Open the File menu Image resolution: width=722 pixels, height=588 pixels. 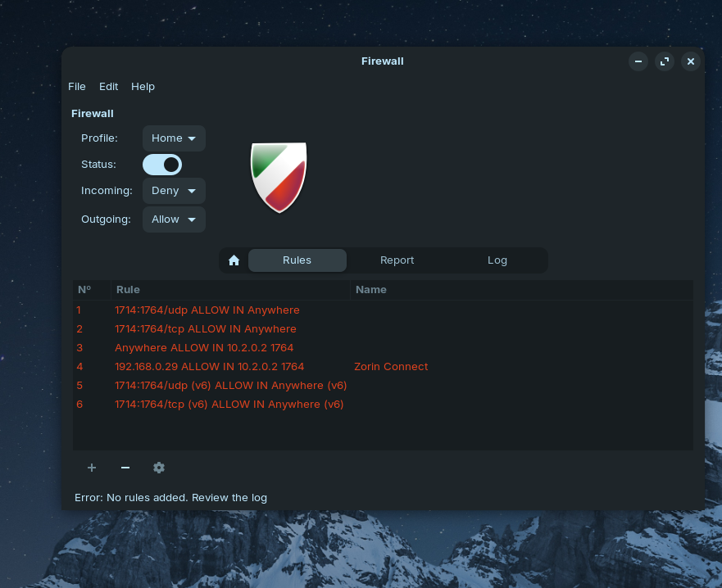[x=77, y=87]
